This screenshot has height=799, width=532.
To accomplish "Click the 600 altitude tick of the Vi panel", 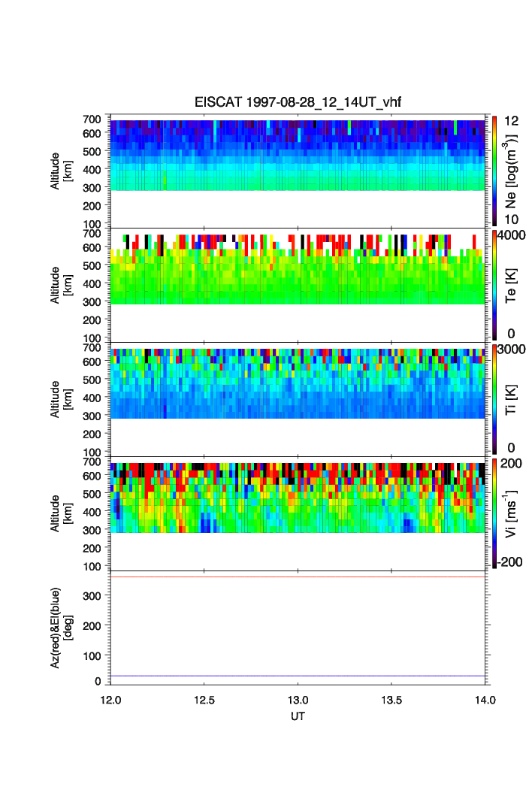I will tap(92, 476).
